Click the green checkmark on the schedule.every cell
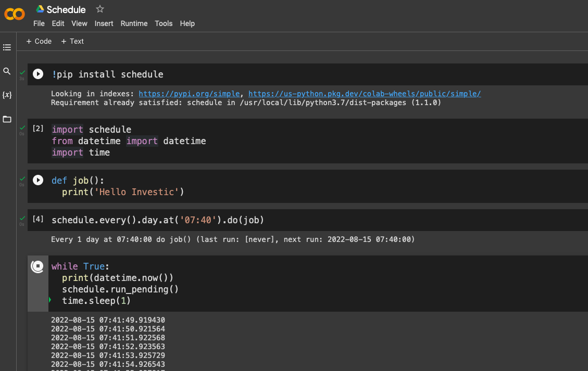588x371 pixels. point(22,218)
